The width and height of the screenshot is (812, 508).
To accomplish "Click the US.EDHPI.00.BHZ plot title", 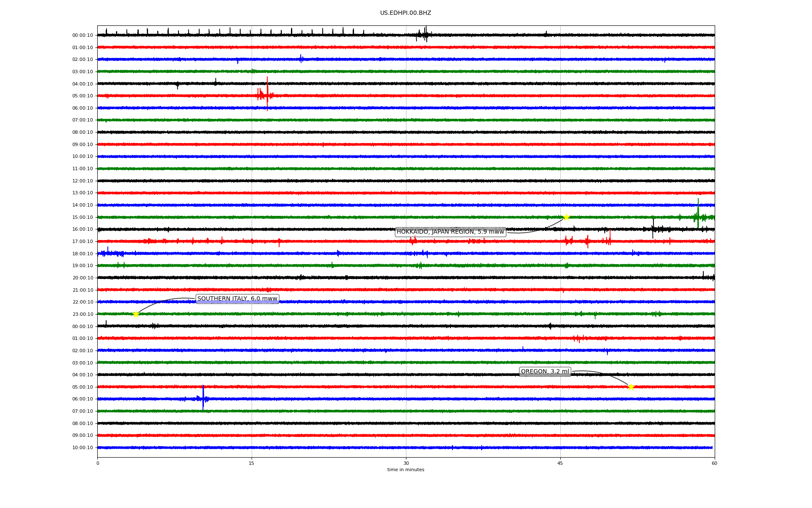I will pos(406,13).
